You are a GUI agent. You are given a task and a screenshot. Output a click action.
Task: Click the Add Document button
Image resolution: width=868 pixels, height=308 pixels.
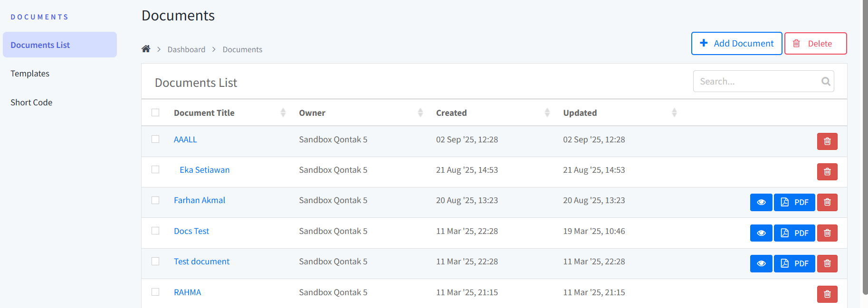736,44
